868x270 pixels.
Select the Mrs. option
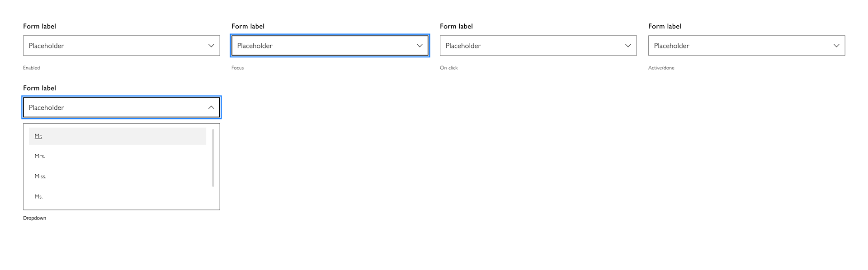(118, 156)
